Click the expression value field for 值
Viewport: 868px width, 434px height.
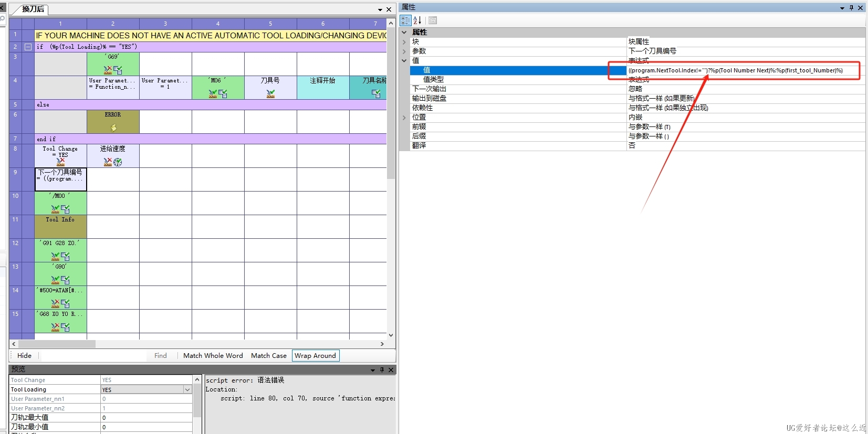pyautogui.click(x=745, y=70)
